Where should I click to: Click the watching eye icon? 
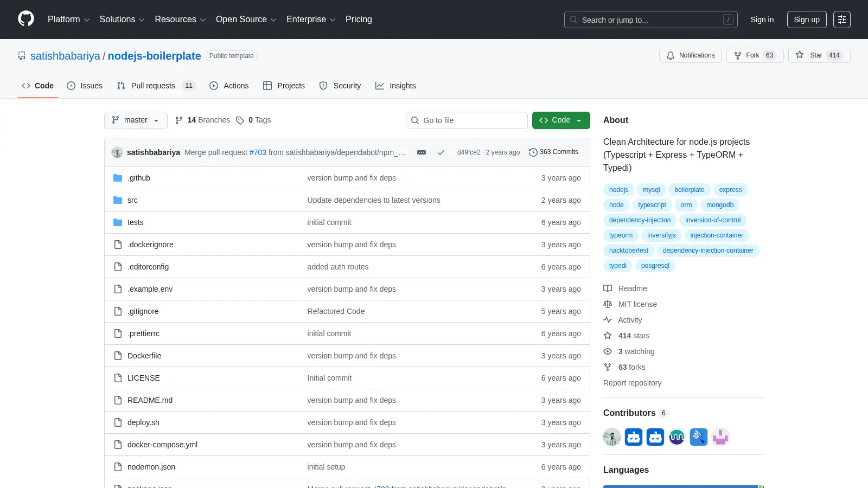tap(608, 351)
